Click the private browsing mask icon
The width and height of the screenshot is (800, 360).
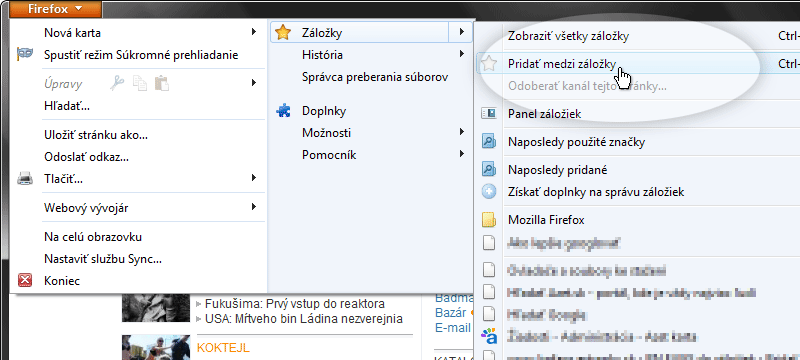tap(24, 55)
